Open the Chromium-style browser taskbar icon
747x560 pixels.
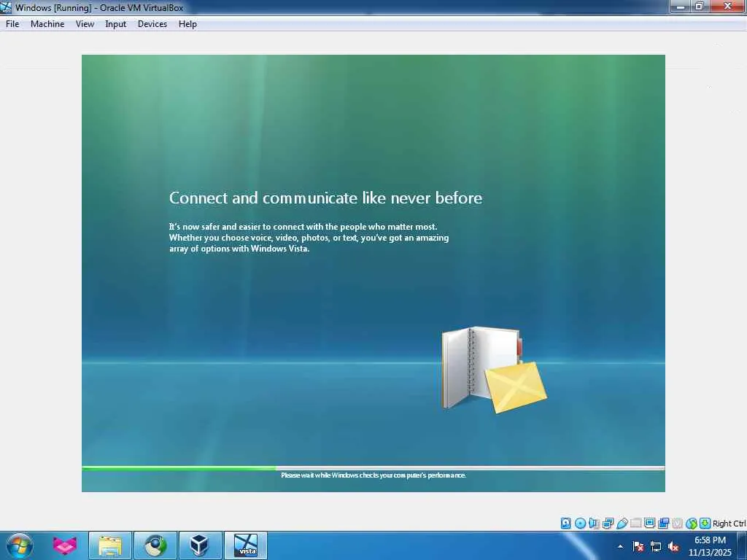coord(155,545)
